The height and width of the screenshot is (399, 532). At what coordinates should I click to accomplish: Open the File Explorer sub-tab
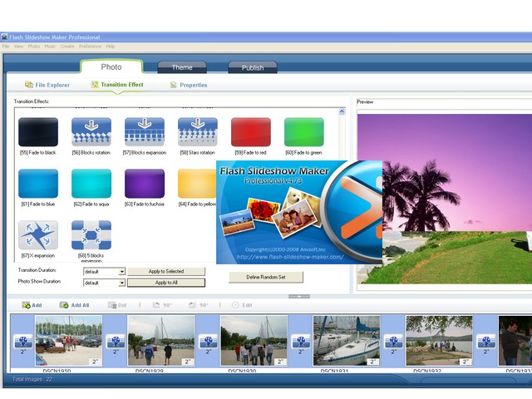click(x=47, y=85)
